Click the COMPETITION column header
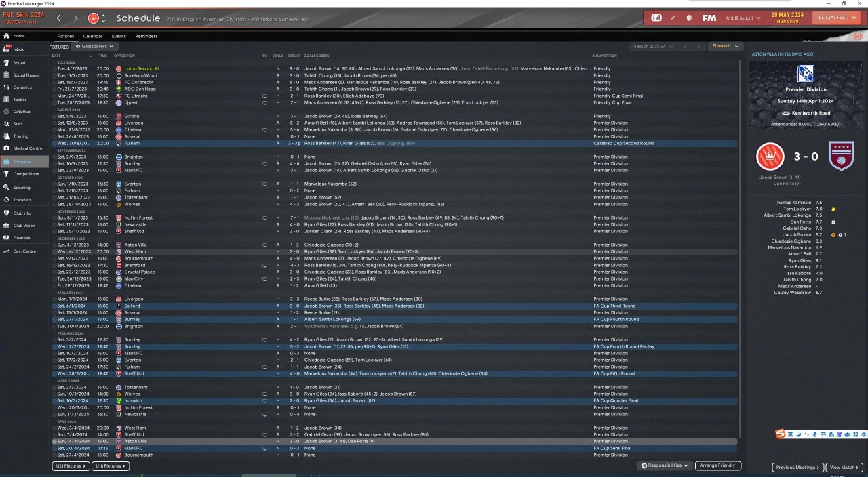The height and width of the screenshot is (477, 868). tap(605, 56)
